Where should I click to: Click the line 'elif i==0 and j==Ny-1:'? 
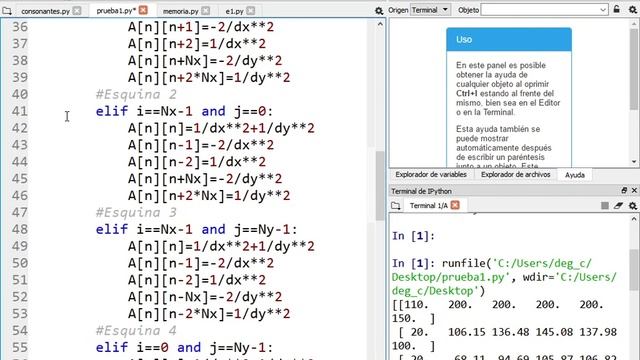(x=184, y=347)
